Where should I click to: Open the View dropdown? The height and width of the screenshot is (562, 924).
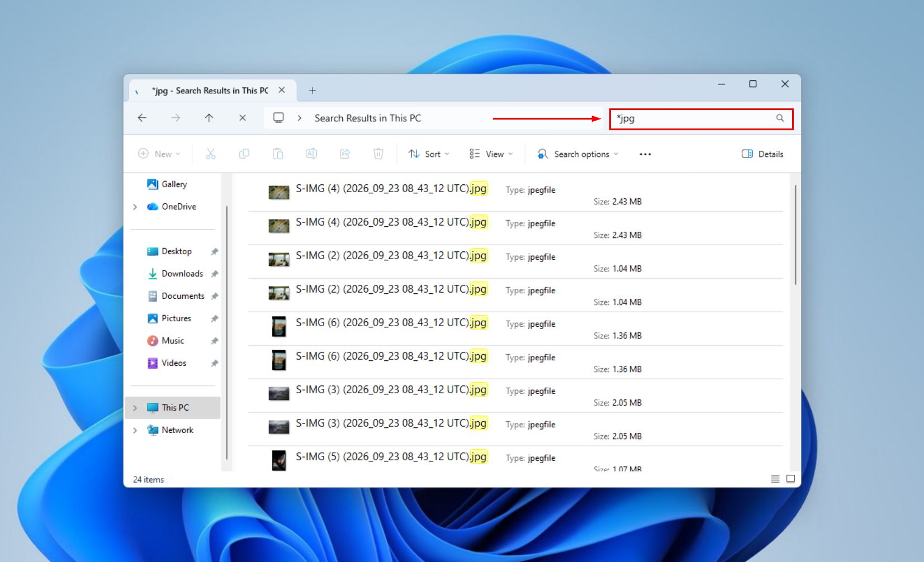491,154
